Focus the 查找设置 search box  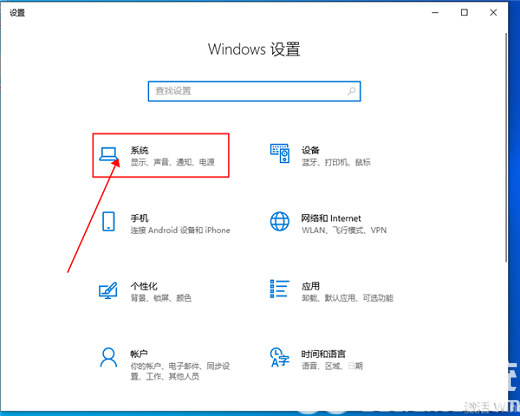(254, 91)
